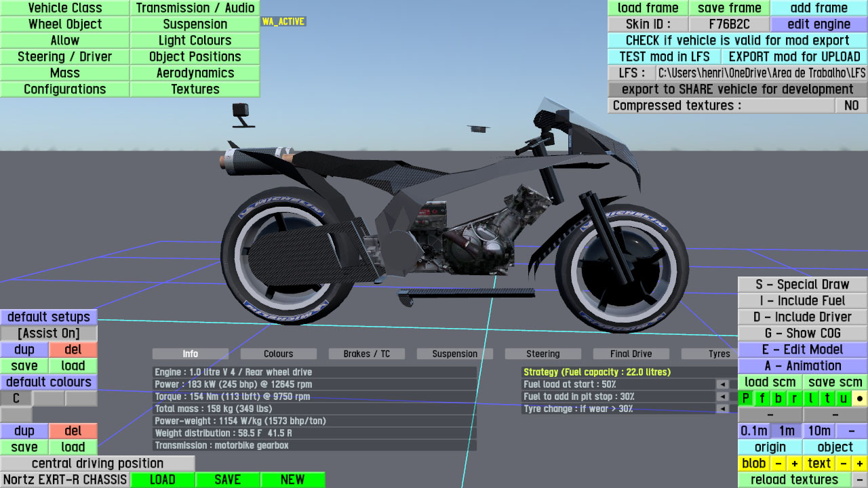Open left arrow for Tyre change wear
Viewport: 868px width, 488px height.
point(724,409)
